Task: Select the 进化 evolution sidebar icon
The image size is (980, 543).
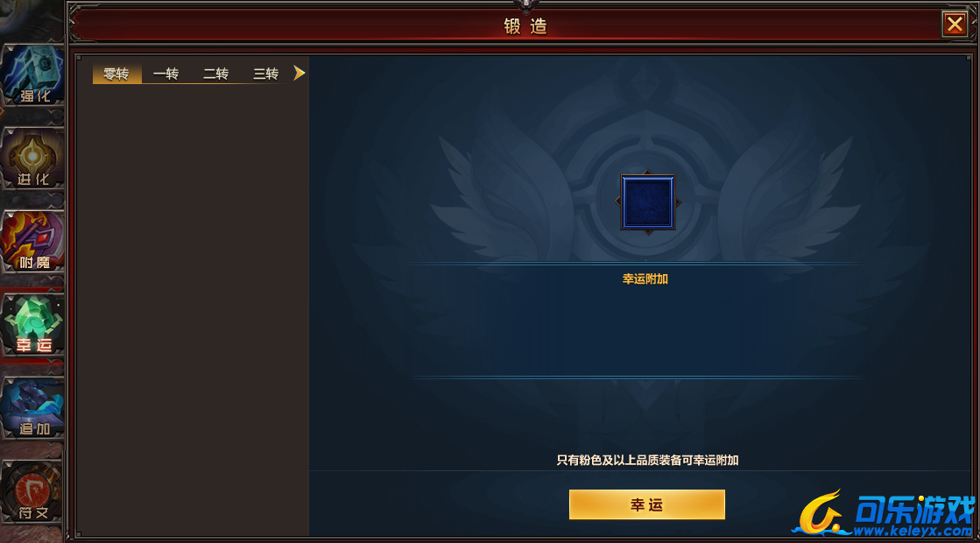Action: click(x=32, y=159)
